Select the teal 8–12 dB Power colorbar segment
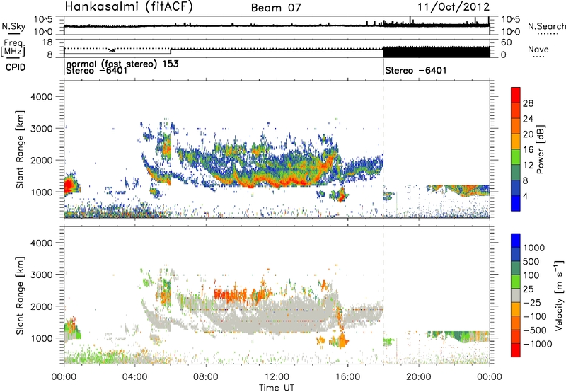The height and width of the screenshot is (392, 566). [516, 173]
